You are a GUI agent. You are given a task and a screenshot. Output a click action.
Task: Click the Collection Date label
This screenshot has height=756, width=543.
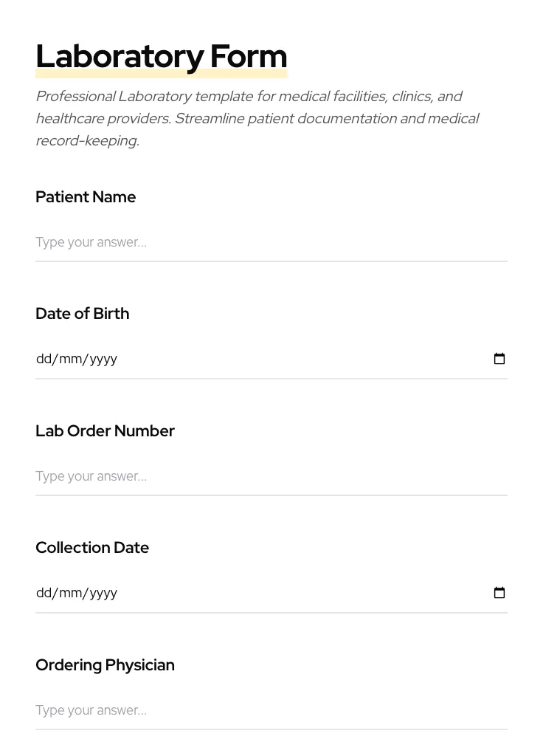click(x=92, y=548)
